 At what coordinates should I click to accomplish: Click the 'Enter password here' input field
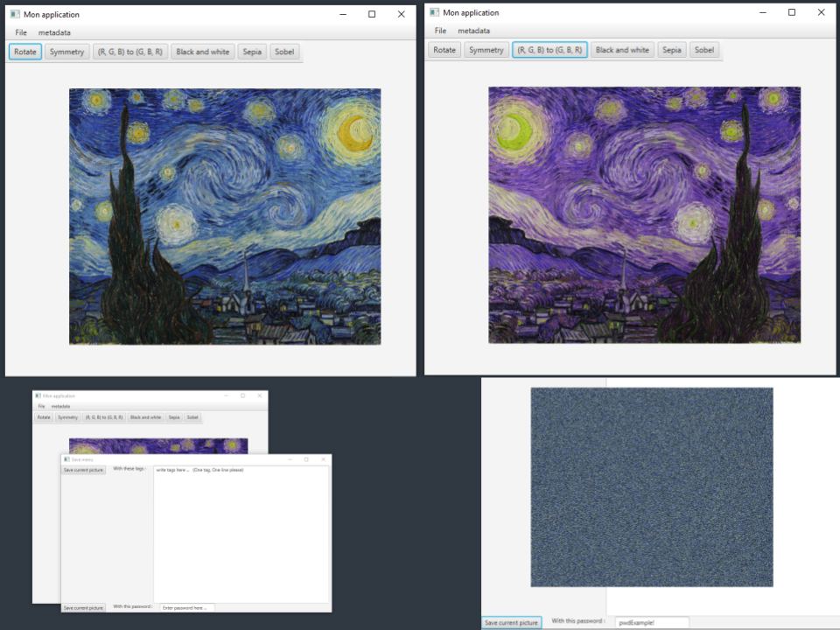click(185, 607)
